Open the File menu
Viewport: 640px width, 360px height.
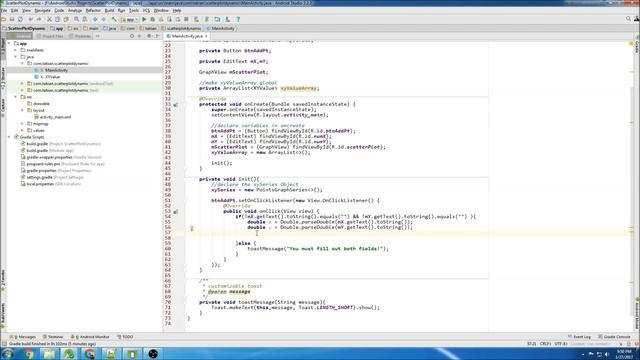pyautogui.click(x=4, y=10)
